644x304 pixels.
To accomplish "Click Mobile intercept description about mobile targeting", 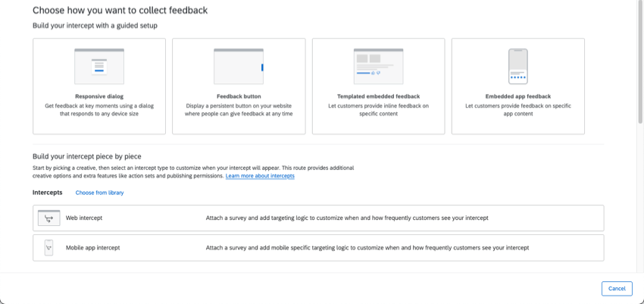I will pyautogui.click(x=367, y=248).
